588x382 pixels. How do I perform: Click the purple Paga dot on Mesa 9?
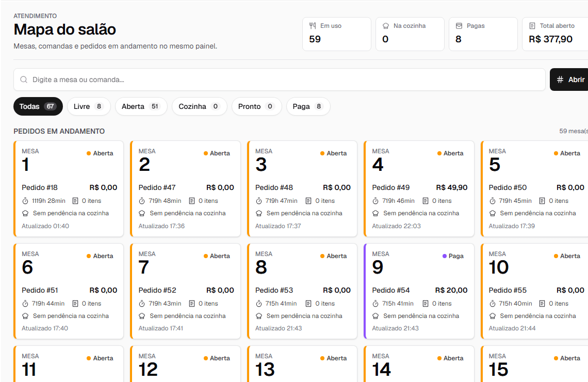pyautogui.click(x=445, y=256)
